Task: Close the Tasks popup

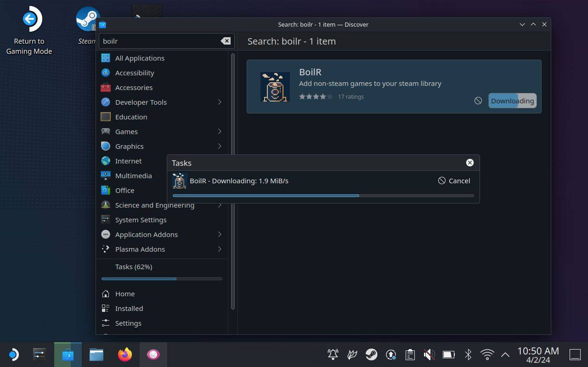Action: coord(470,163)
